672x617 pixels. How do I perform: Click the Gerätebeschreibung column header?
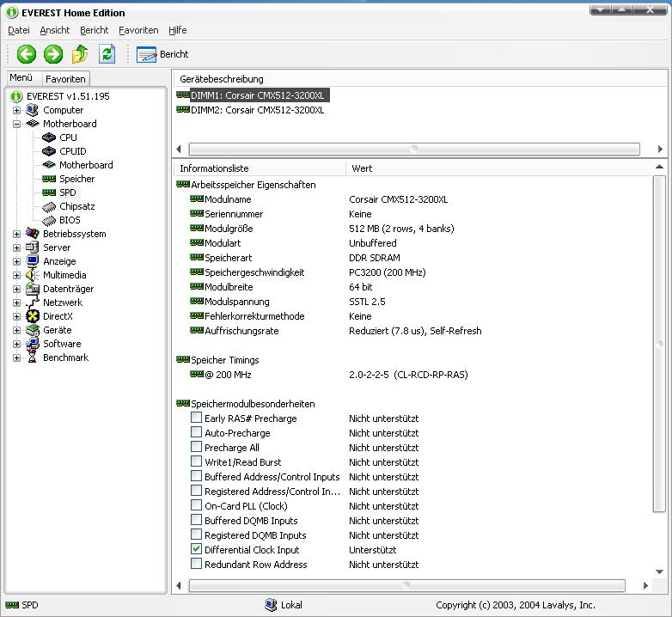coord(420,79)
